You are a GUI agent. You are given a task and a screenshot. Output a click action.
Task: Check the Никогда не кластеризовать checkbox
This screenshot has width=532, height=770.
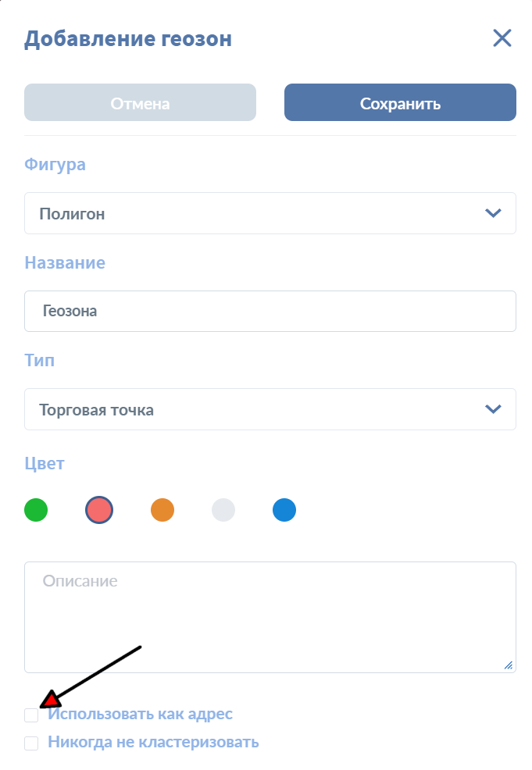point(31,743)
